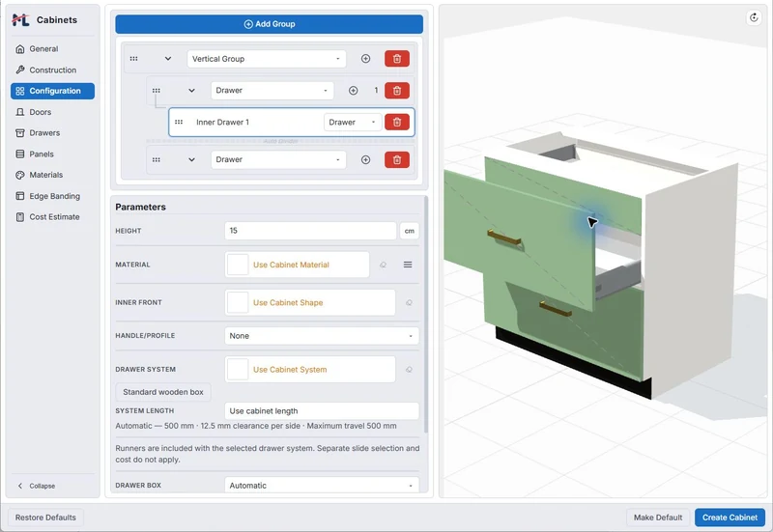Click drag handle of first Drawer row
The width and height of the screenshot is (773, 532).
pyautogui.click(x=157, y=91)
